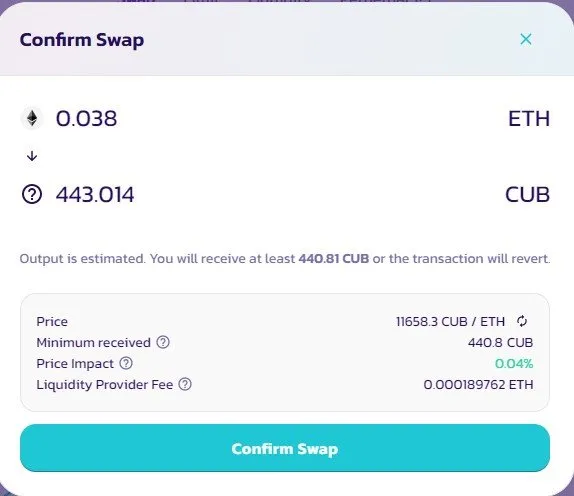This screenshot has width=574, height=496.
Task: Click the bold 440.81 CUB text
Action: (334, 258)
